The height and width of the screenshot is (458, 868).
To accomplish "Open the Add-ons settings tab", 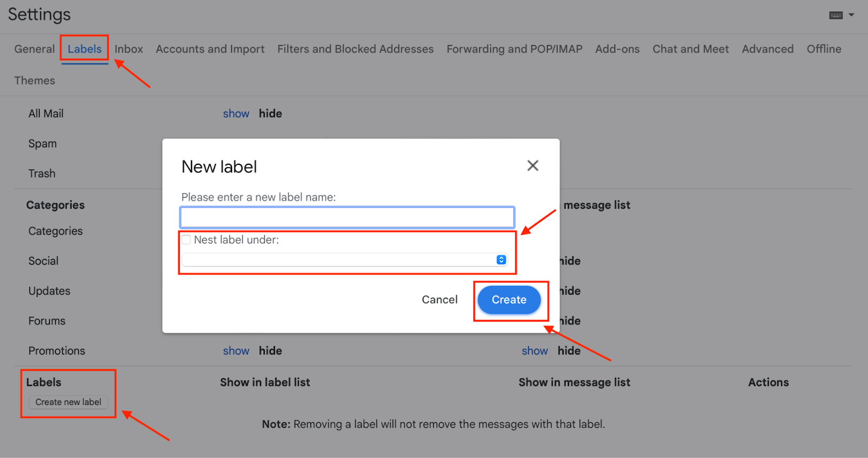I will click(617, 49).
